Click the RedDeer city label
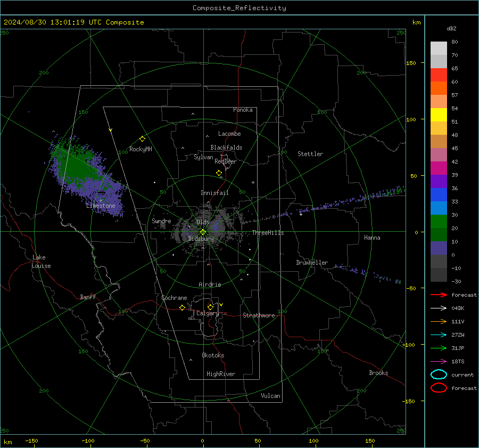The width and height of the screenshot is (479, 448). coord(226,161)
